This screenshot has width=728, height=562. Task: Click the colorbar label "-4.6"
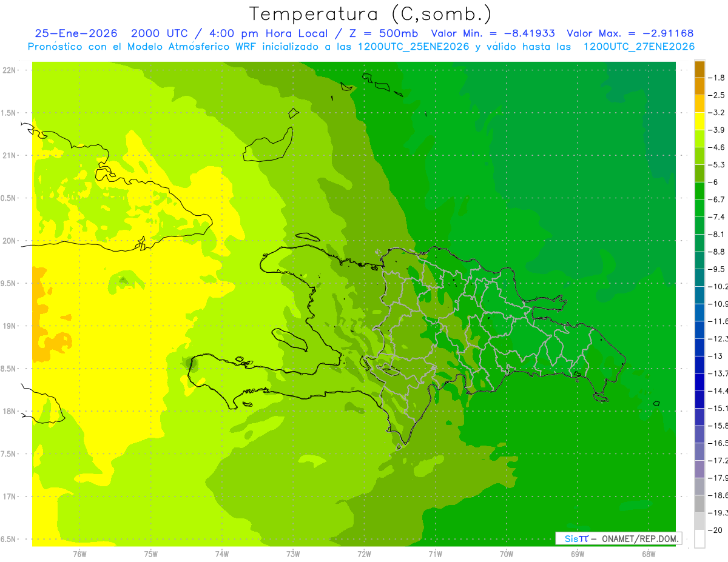pyautogui.click(x=716, y=147)
